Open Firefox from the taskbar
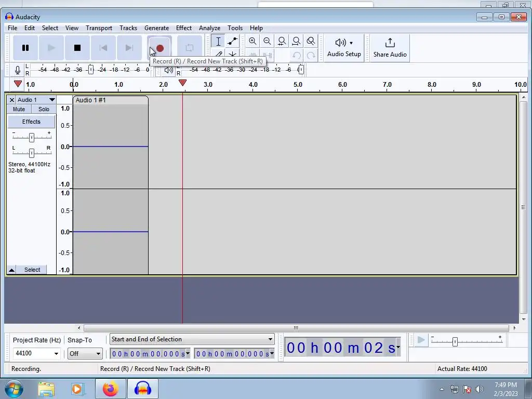The width and height of the screenshot is (532, 399). (x=111, y=389)
